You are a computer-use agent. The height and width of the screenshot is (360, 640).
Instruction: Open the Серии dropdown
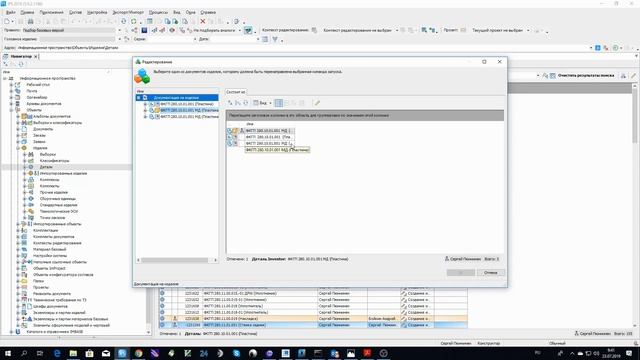click(x=195, y=39)
